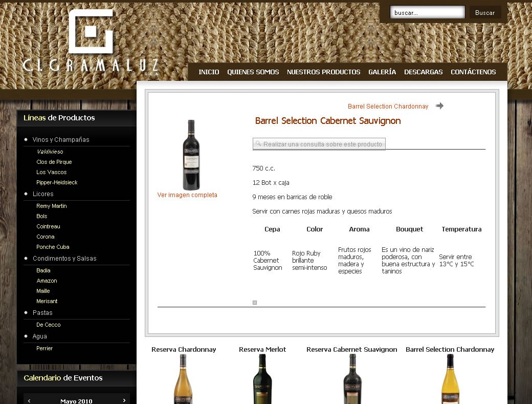
Task: Open the Contáctenos page
Action: click(473, 72)
